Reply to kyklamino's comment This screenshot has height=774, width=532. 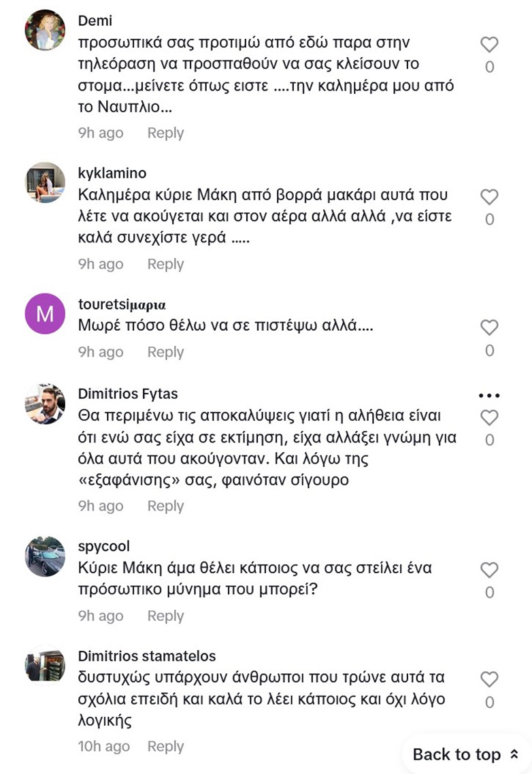click(x=165, y=264)
